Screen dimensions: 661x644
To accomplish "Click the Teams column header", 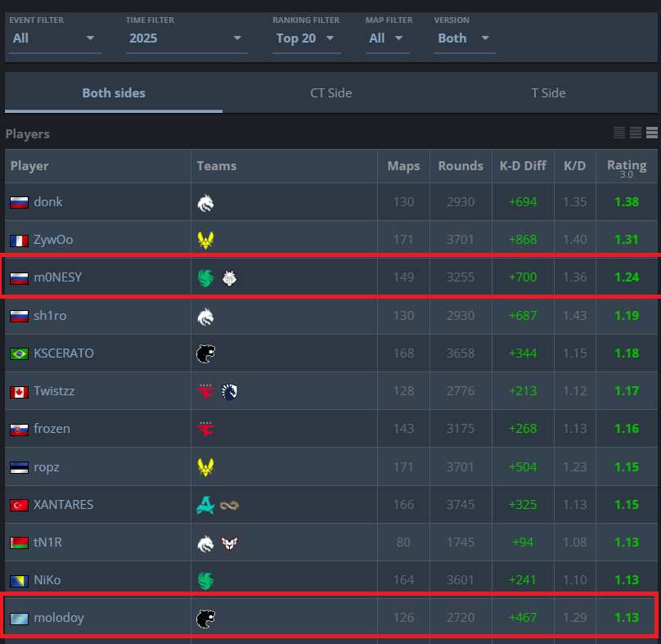I will (x=284, y=166).
